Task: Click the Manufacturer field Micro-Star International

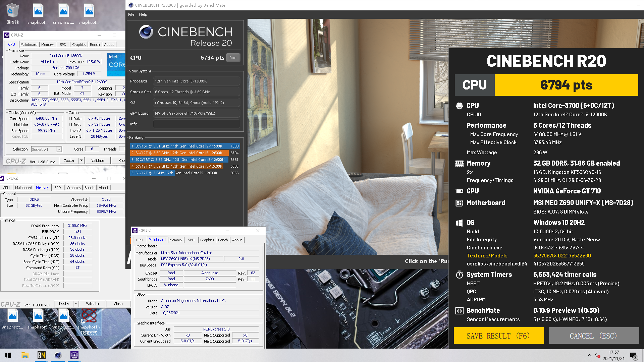Action: tap(209, 253)
